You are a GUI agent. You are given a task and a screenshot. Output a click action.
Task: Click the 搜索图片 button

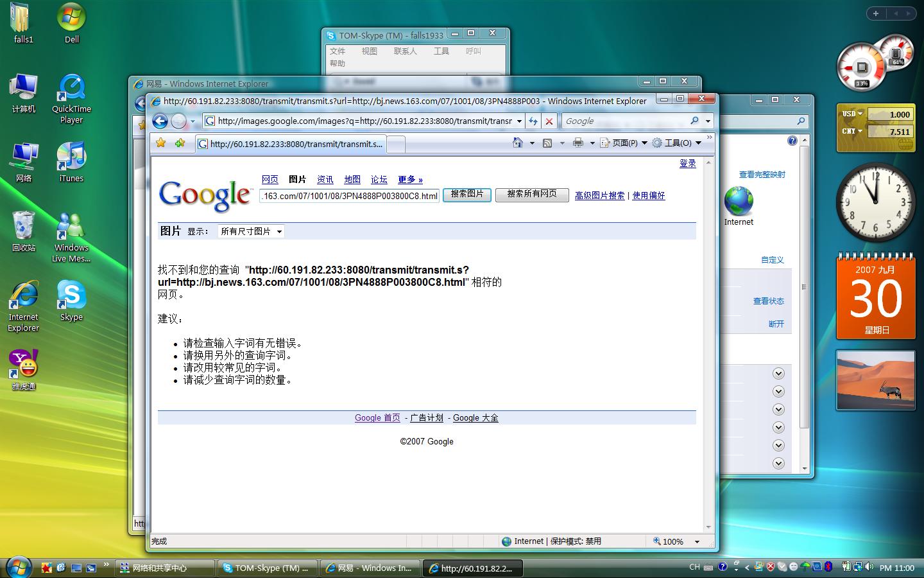[x=467, y=195]
